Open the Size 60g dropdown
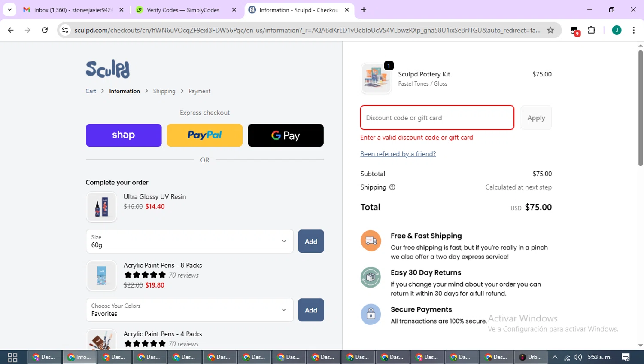This screenshot has height=364, width=644. 189,241
